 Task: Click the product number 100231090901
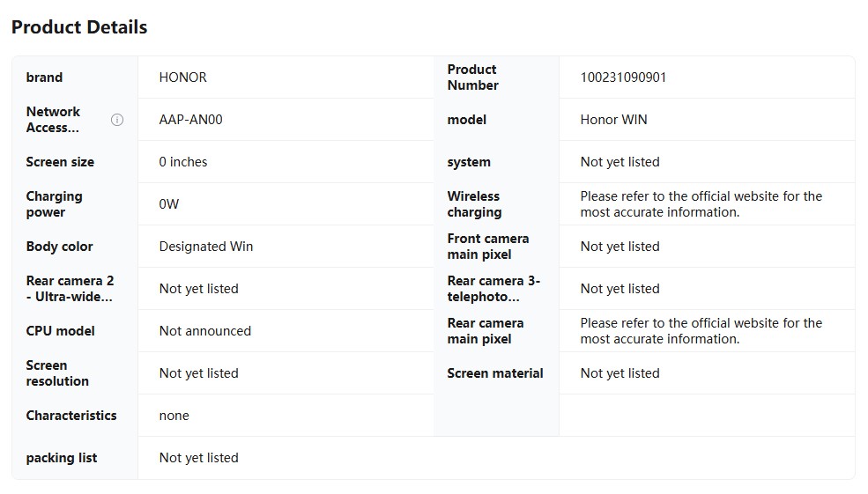point(623,77)
